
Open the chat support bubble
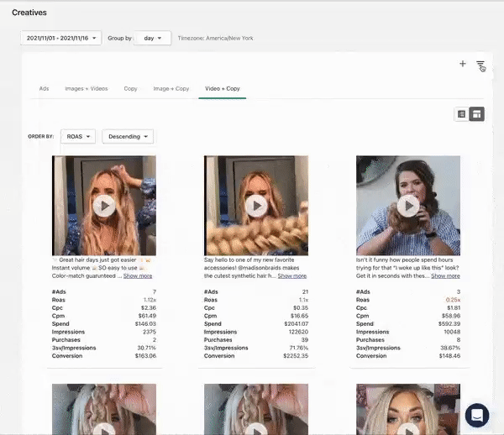coord(476,415)
